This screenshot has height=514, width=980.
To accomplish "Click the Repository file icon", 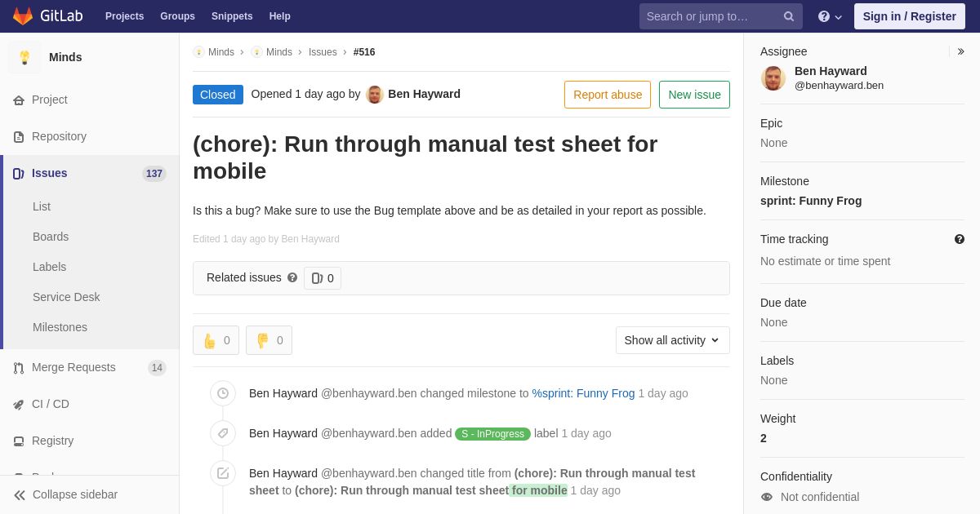I will 19,137.
